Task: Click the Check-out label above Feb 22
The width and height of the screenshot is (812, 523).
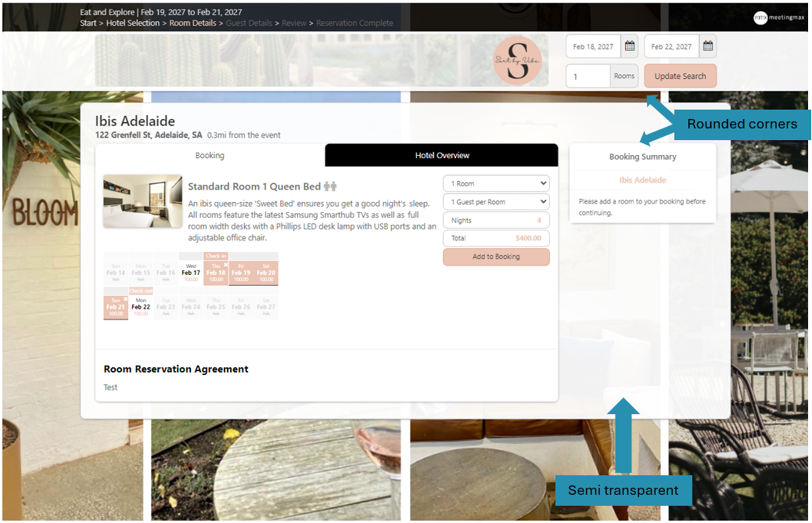Action: [x=141, y=290]
